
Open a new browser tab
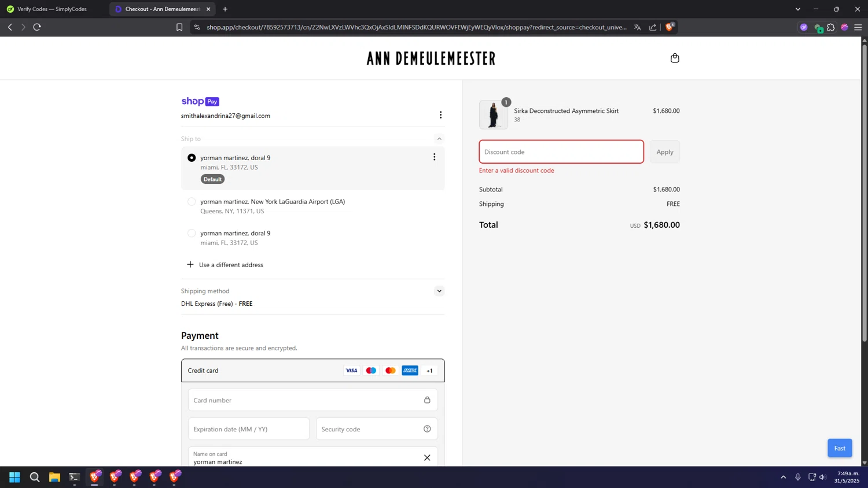pyautogui.click(x=225, y=9)
